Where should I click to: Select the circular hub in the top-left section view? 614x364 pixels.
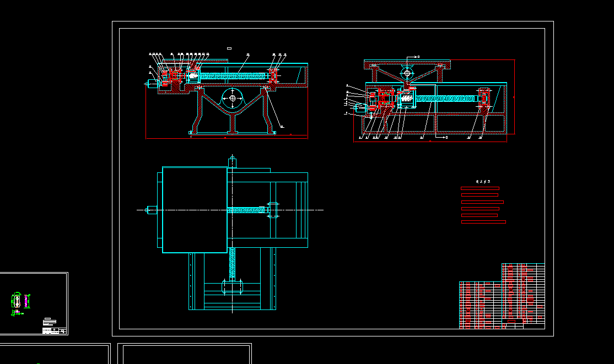point(233,98)
